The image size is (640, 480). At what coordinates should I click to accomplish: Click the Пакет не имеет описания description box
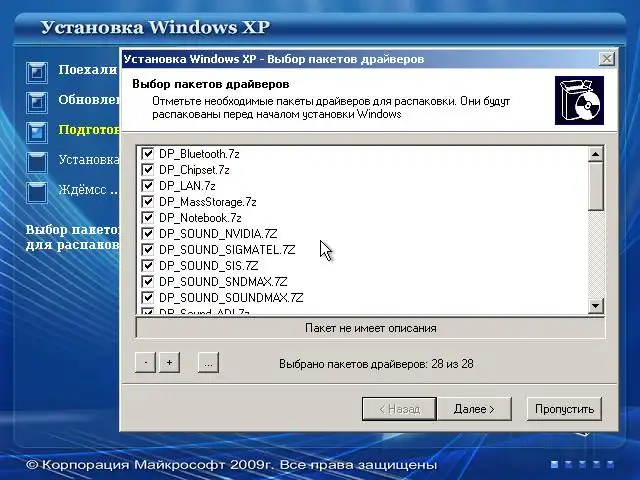[x=370, y=328]
